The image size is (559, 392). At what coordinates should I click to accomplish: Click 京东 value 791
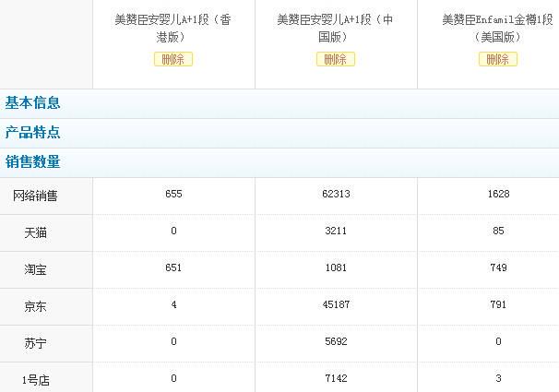coord(498,304)
